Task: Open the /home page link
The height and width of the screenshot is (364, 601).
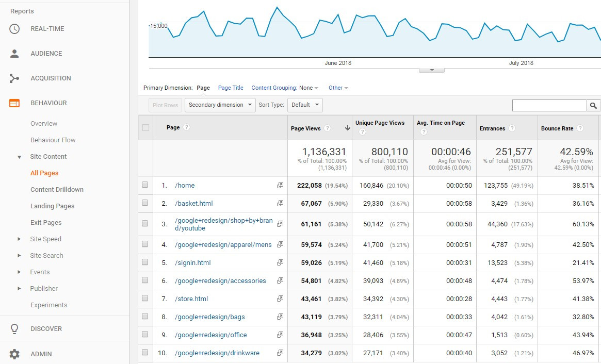Action: pos(185,186)
